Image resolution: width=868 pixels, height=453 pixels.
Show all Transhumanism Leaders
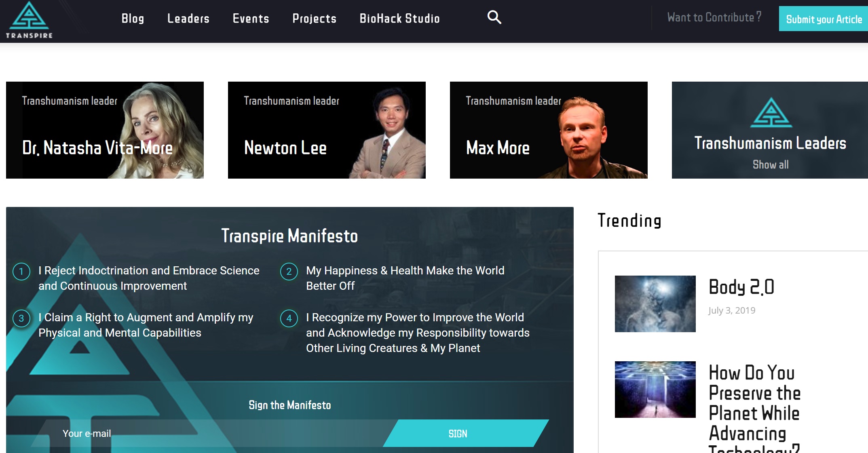pos(770,165)
